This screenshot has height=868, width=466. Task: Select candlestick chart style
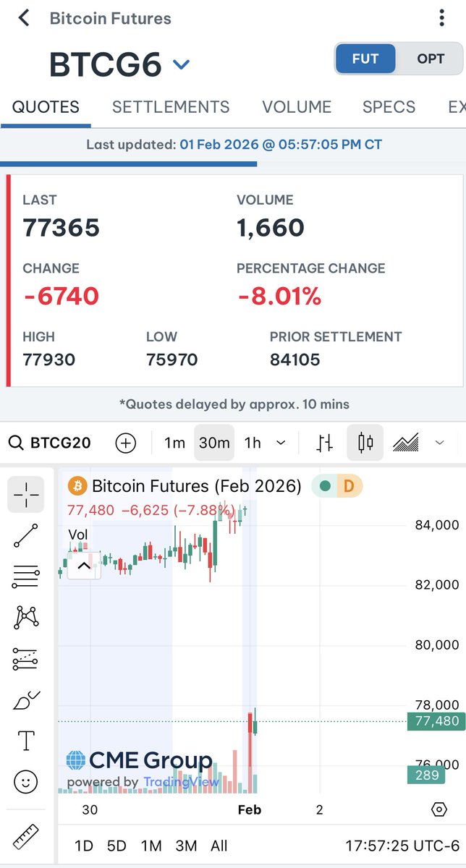pyautogui.click(x=365, y=443)
